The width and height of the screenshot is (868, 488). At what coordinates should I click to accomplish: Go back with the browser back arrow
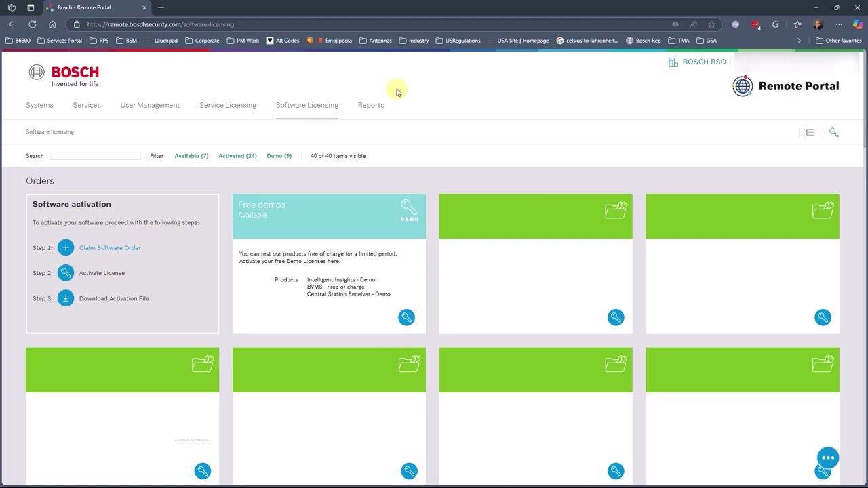click(12, 24)
